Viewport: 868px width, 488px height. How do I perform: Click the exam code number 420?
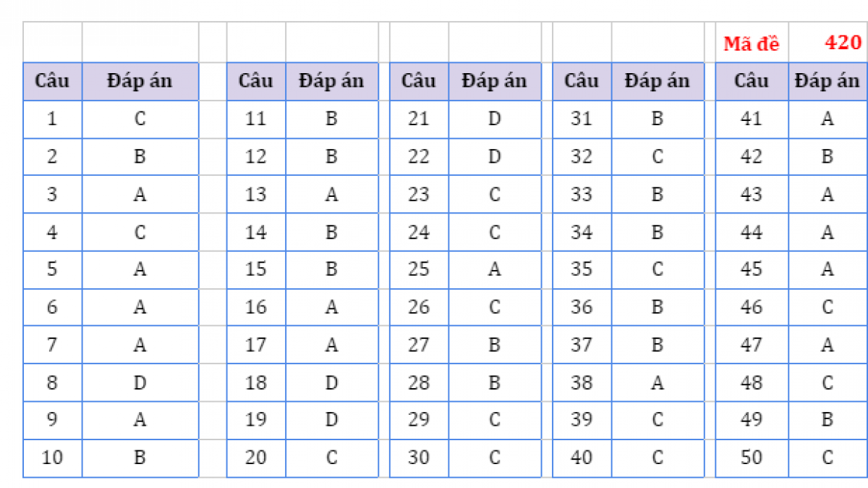click(843, 42)
